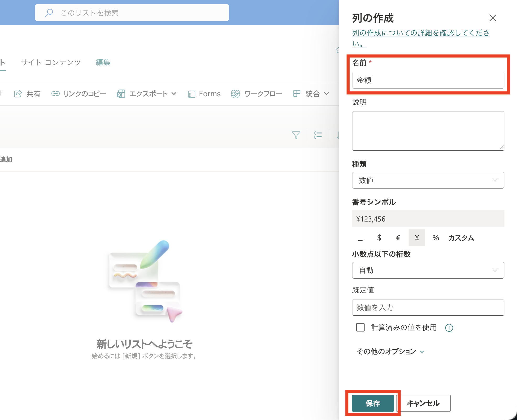Viewport: 517px width, 420px height.
Task: Open the 種類 dropdown showing 数値
Action: (x=428, y=180)
